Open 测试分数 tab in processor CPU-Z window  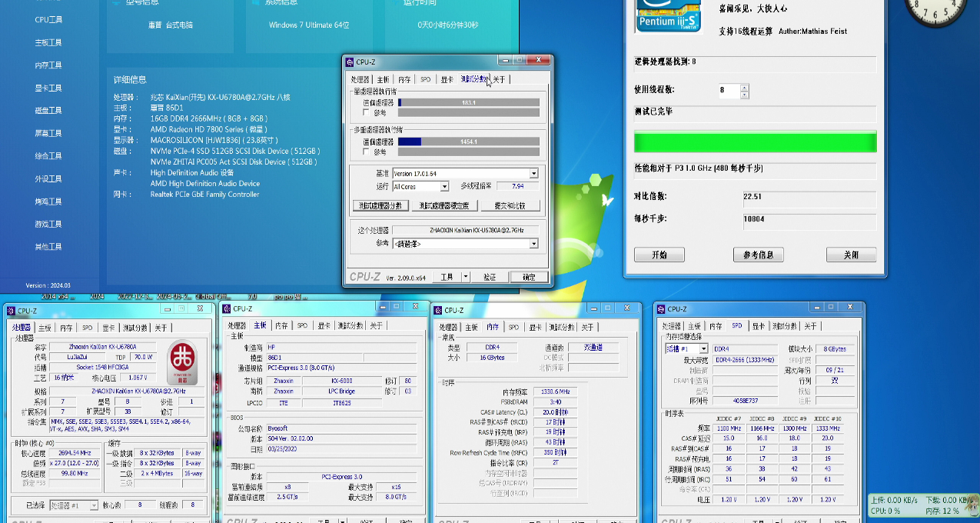(x=135, y=328)
